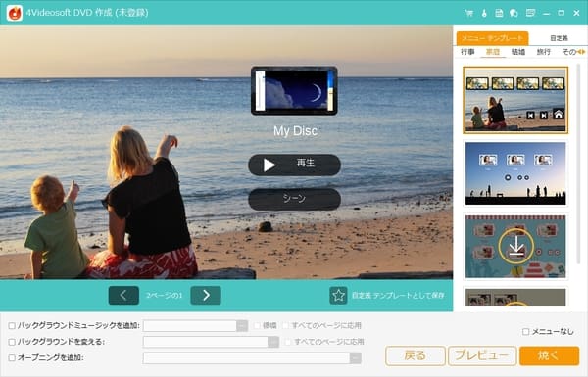
Task: Open the shopping cart purchase icon
Action: [468, 13]
